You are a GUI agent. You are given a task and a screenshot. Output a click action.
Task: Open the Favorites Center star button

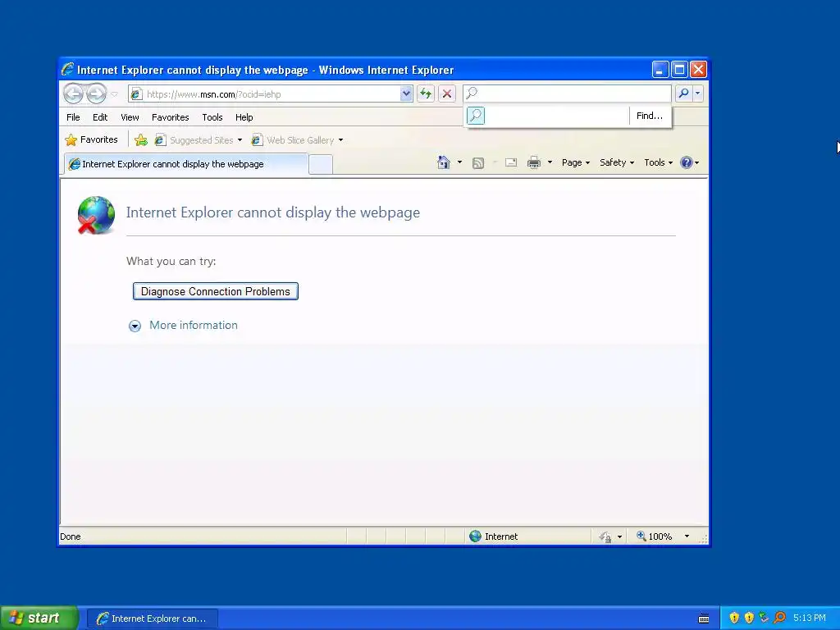point(91,139)
